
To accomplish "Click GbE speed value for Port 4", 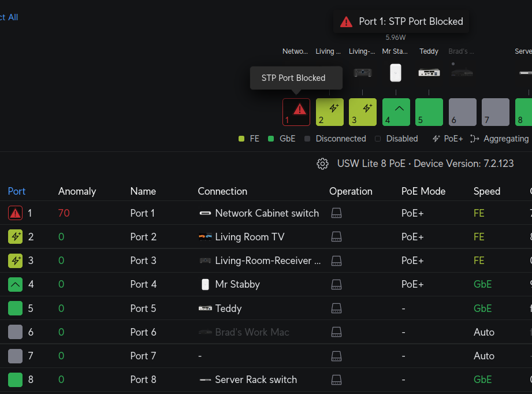I will coord(482,284).
